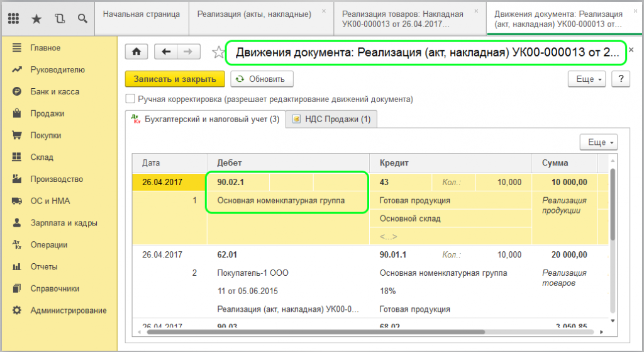This screenshot has height=352, width=644.
Task: Enable the Ручная корректировка checkbox
Action: [x=130, y=99]
